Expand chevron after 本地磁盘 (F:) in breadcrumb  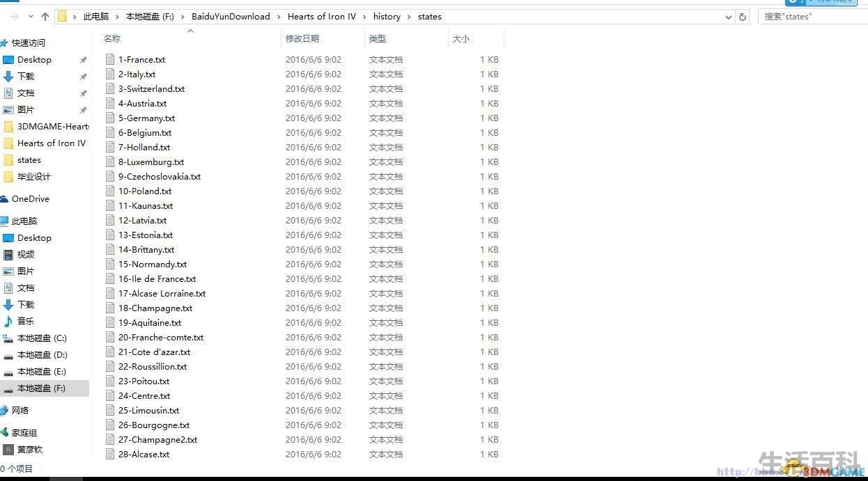(x=183, y=17)
